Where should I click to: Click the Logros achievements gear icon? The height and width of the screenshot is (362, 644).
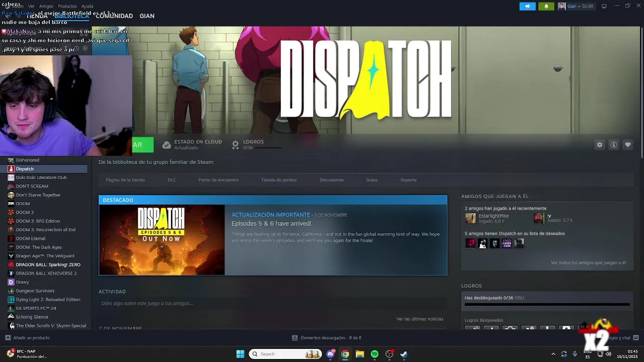coord(235,145)
